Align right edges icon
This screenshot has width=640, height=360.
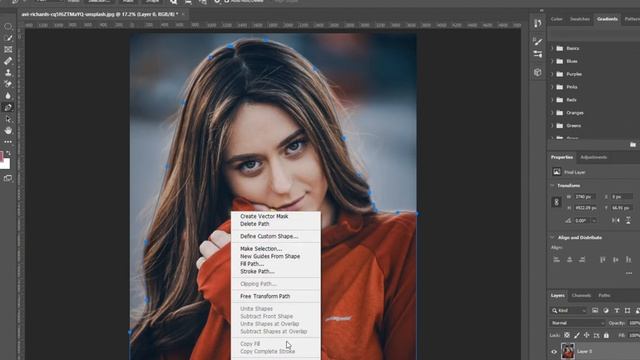(x=582, y=259)
